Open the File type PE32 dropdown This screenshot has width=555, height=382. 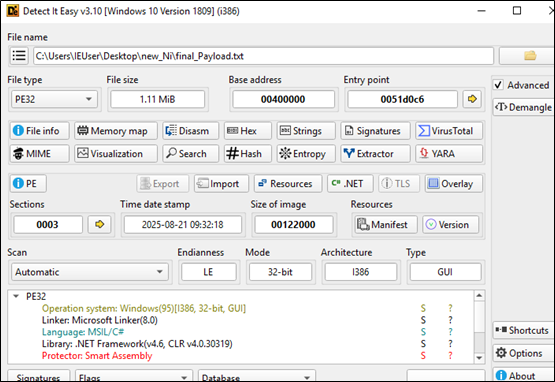[54, 99]
